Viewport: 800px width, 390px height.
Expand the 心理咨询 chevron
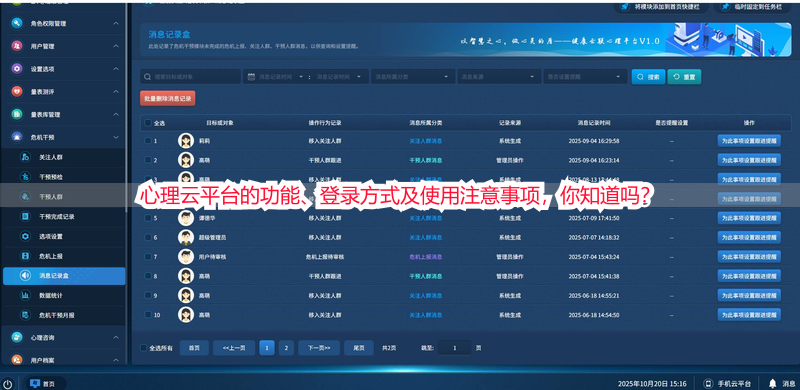coord(116,337)
